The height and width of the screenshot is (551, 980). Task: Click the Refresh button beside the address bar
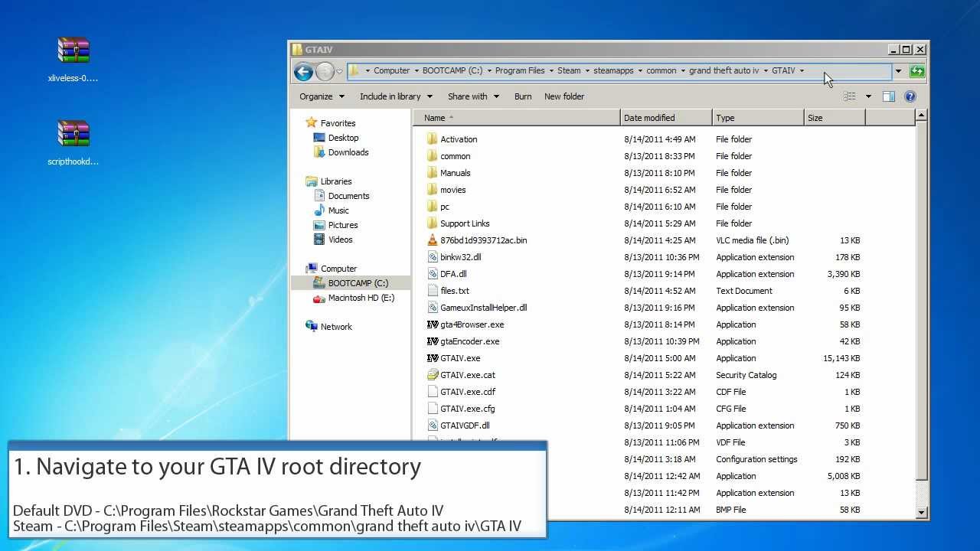pos(916,71)
